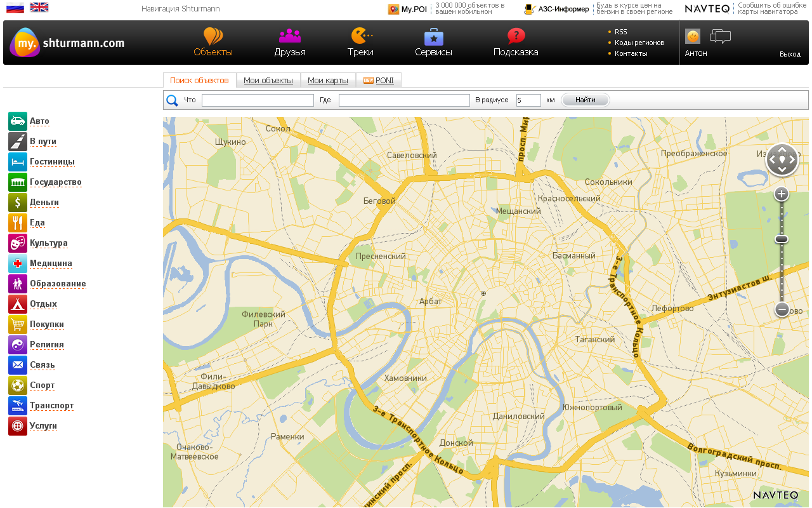812x508 pixels.
Task: Select the Гостиницы hotel bed icon
Action: click(x=18, y=162)
